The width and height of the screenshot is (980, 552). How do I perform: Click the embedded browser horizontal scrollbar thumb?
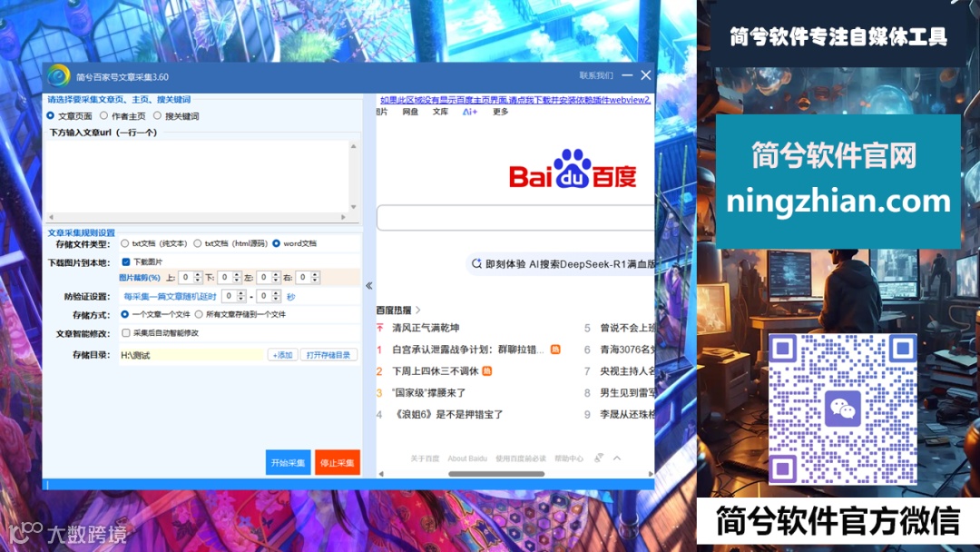pyautogui.click(x=496, y=474)
